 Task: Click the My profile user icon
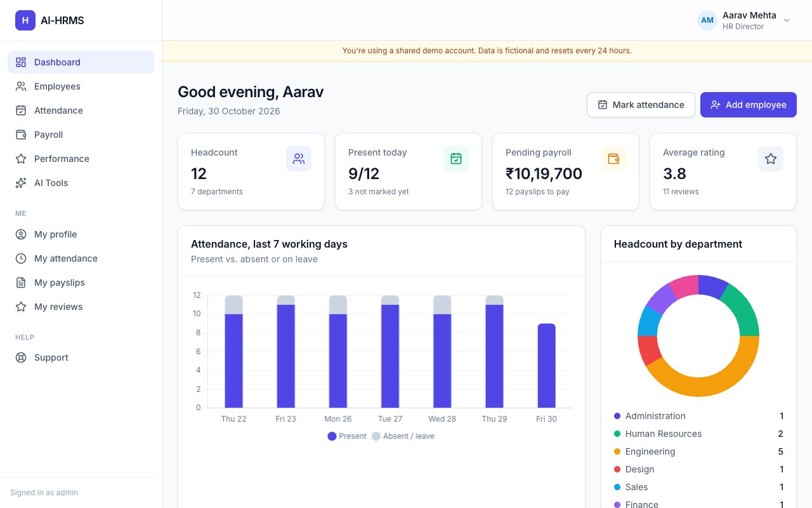(21, 234)
